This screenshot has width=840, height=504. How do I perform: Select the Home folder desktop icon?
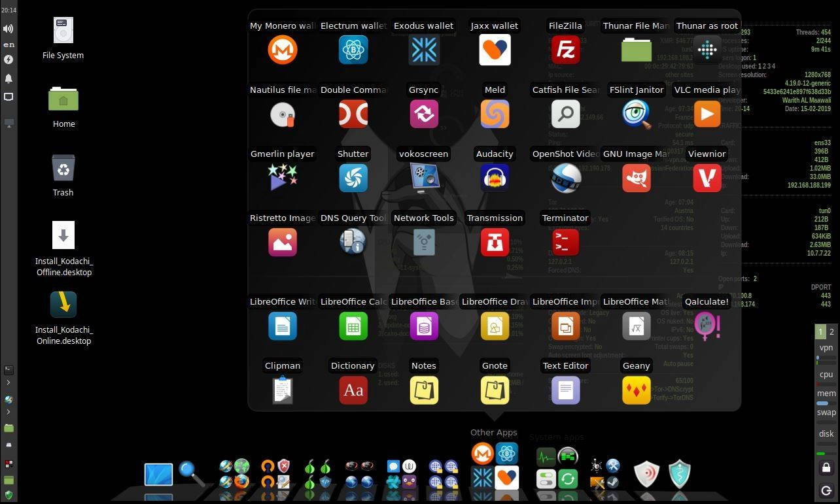coord(63,99)
